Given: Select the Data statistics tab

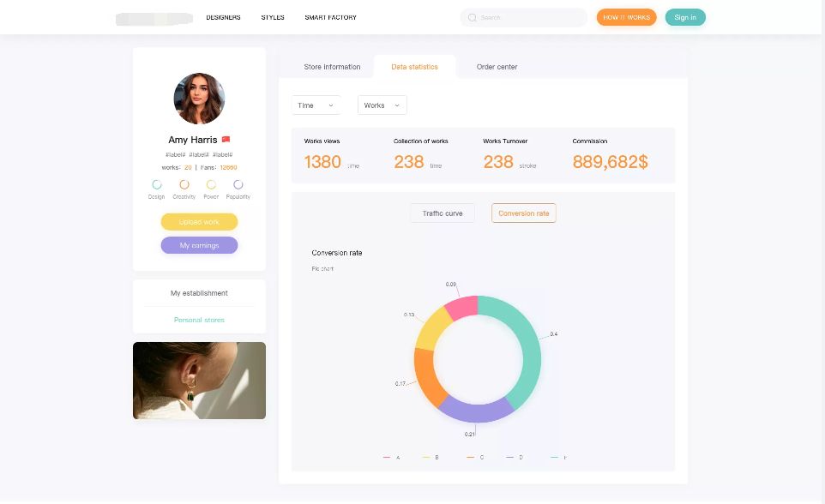Looking at the screenshot, I should coord(414,67).
